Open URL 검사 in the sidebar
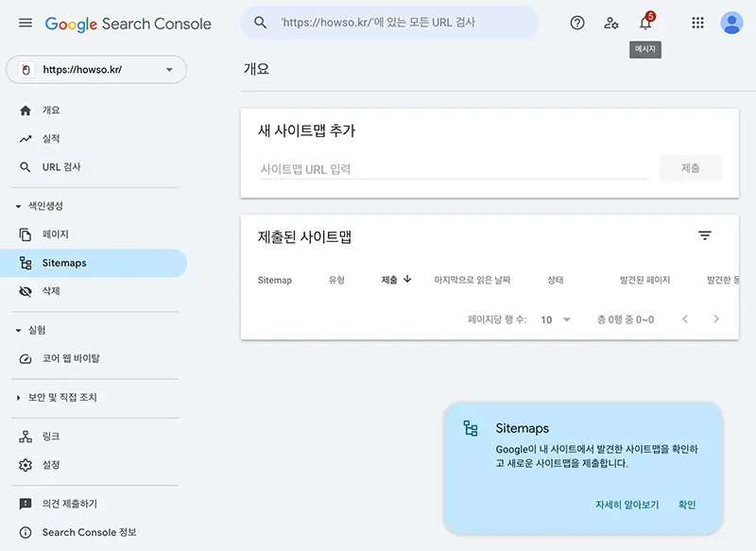Screen dimensions: 756x551 (x=94, y=167)
